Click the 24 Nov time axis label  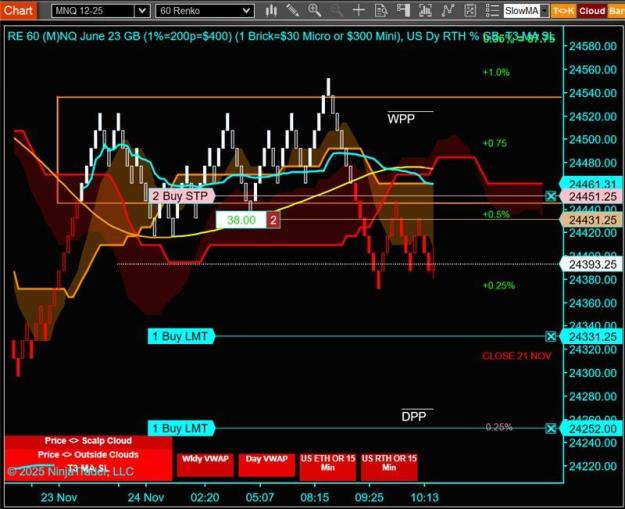[x=146, y=497]
